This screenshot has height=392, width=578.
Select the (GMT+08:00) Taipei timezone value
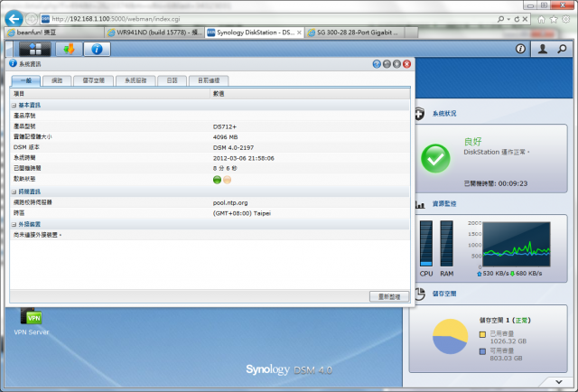[x=241, y=213]
